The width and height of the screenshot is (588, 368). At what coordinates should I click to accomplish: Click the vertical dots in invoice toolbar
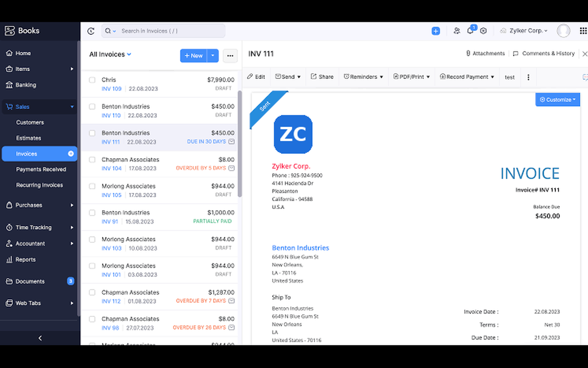click(528, 77)
